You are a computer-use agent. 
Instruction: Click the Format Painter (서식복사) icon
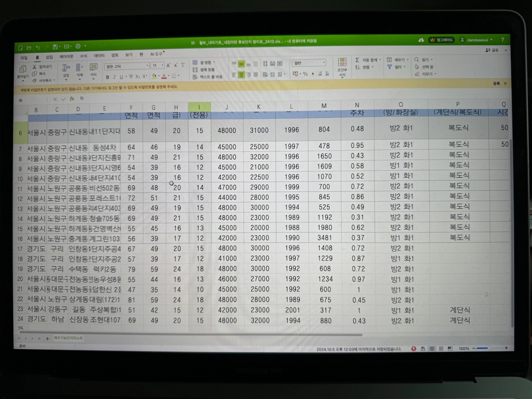pos(35,80)
